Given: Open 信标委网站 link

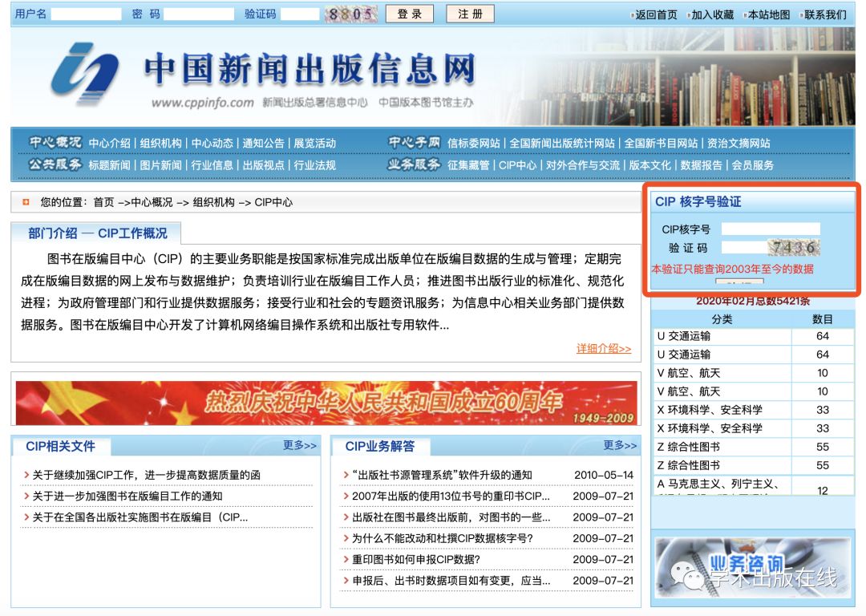Looking at the screenshot, I should click(473, 143).
